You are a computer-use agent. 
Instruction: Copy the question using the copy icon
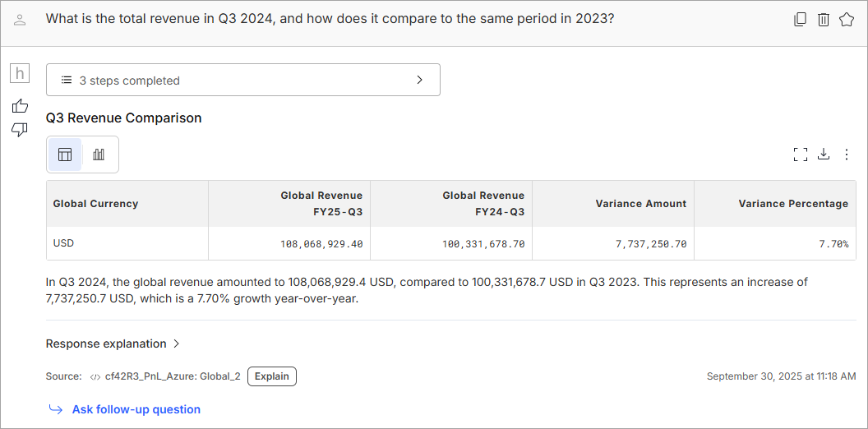[800, 20]
